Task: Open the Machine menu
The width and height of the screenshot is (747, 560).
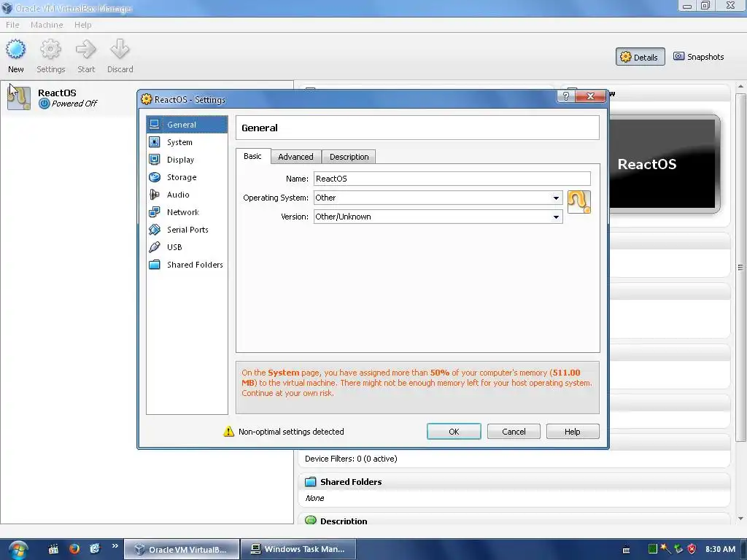Action: coord(47,25)
